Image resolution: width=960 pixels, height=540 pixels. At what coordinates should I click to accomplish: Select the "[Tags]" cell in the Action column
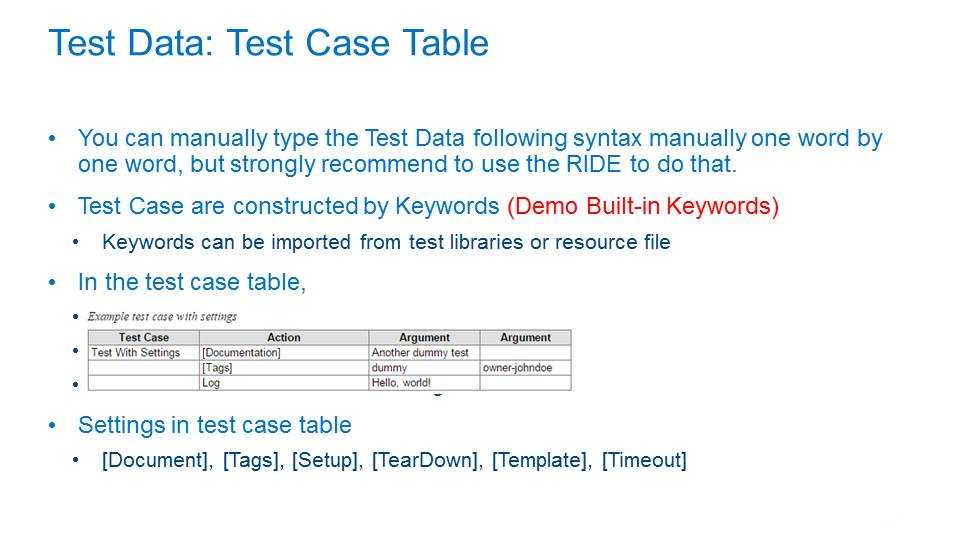[217, 368]
